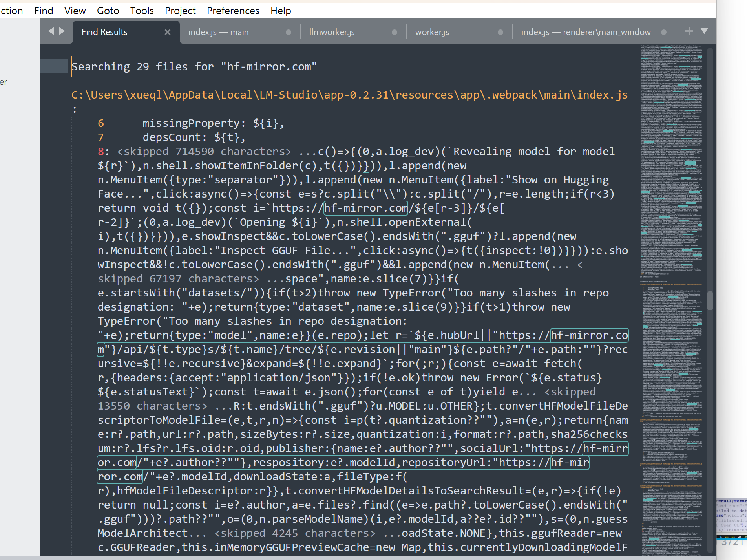Open the Preferences menu
The width and height of the screenshot is (747, 560).
point(233,11)
